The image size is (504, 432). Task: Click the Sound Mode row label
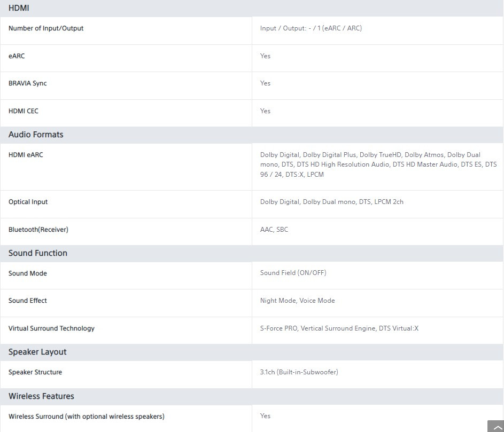click(x=28, y=273)
